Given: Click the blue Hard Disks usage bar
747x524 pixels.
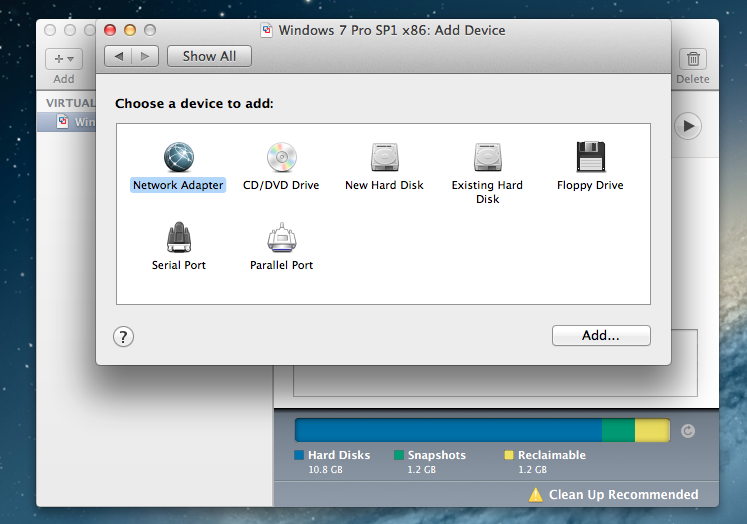Looking at the screenshot, I should coord(447,430).
